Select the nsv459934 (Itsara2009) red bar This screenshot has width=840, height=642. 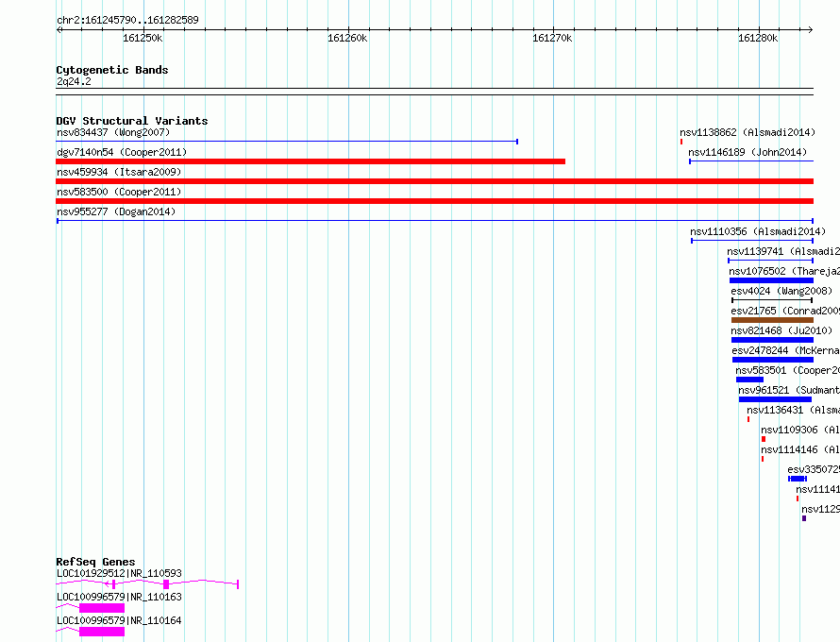(x=434, y=181)
